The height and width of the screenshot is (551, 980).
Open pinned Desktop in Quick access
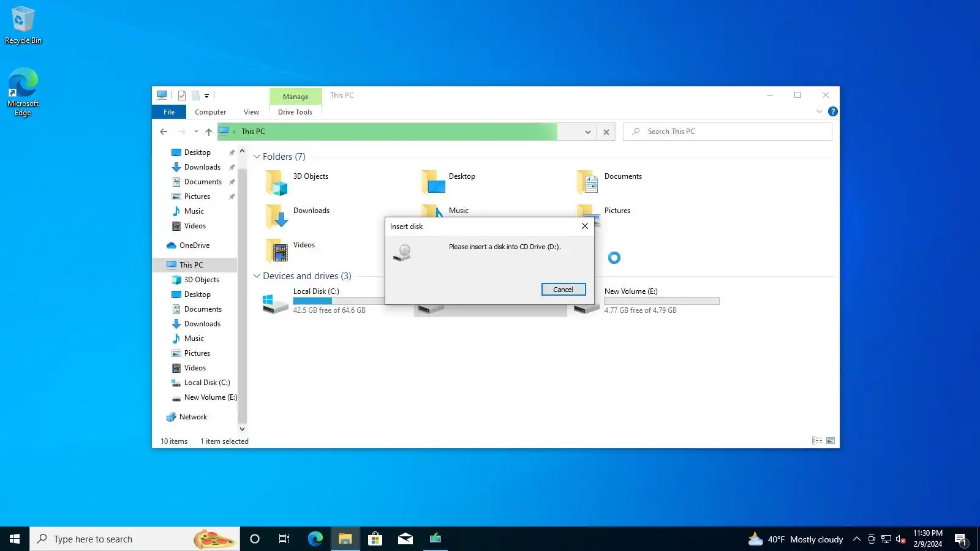tap(197, 152)
